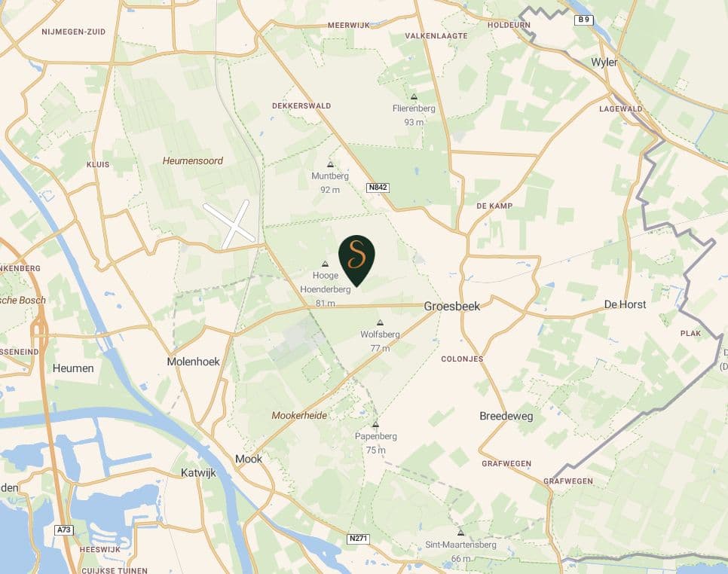Click the A73 highway shield
The width and height of the screenshot is (728, 574).
[64, 530]
